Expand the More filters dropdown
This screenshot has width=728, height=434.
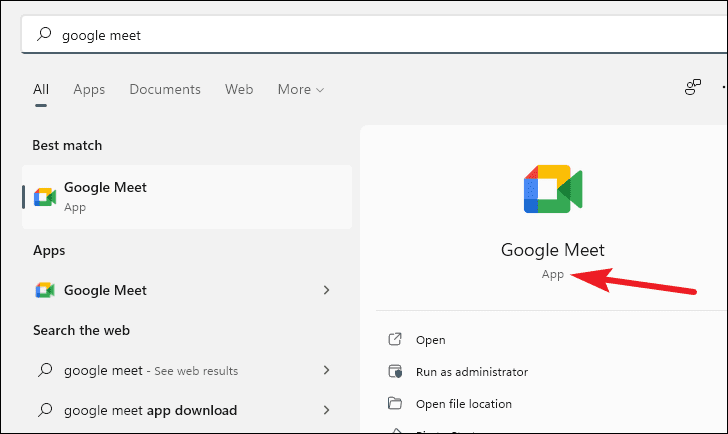tap(301, 89)
